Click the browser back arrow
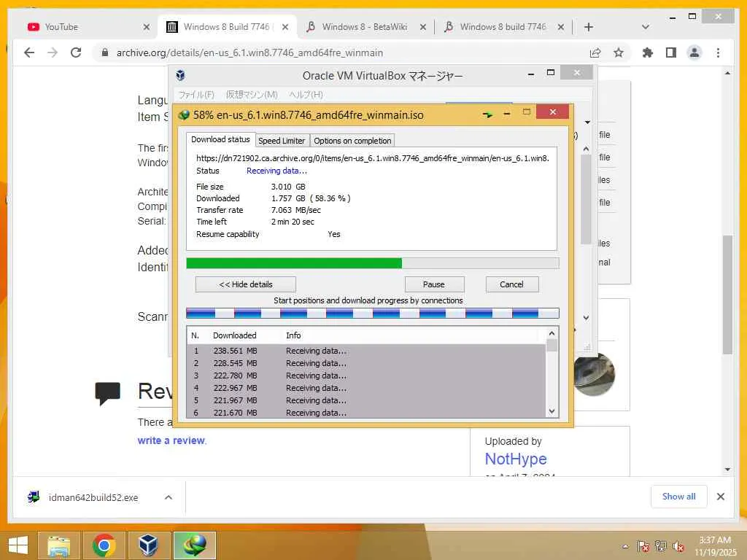Screen dimensions: 747x560 pos(29,52)
